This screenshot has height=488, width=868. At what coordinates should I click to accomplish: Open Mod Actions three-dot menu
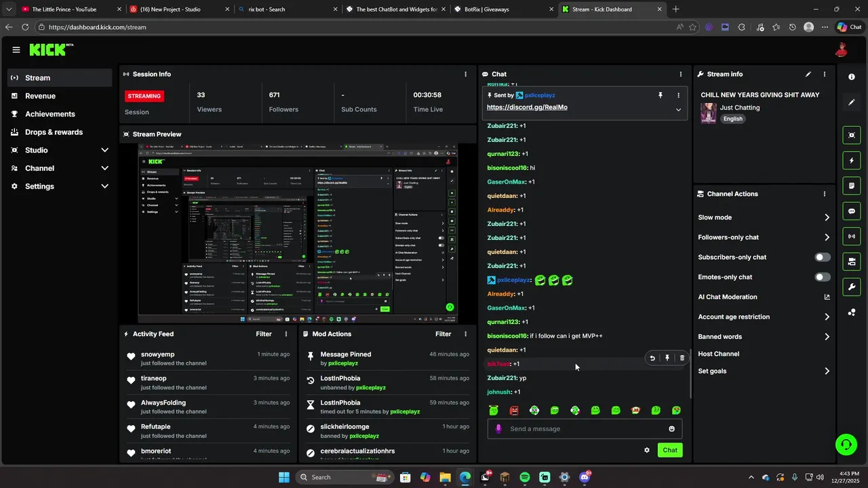465,334
